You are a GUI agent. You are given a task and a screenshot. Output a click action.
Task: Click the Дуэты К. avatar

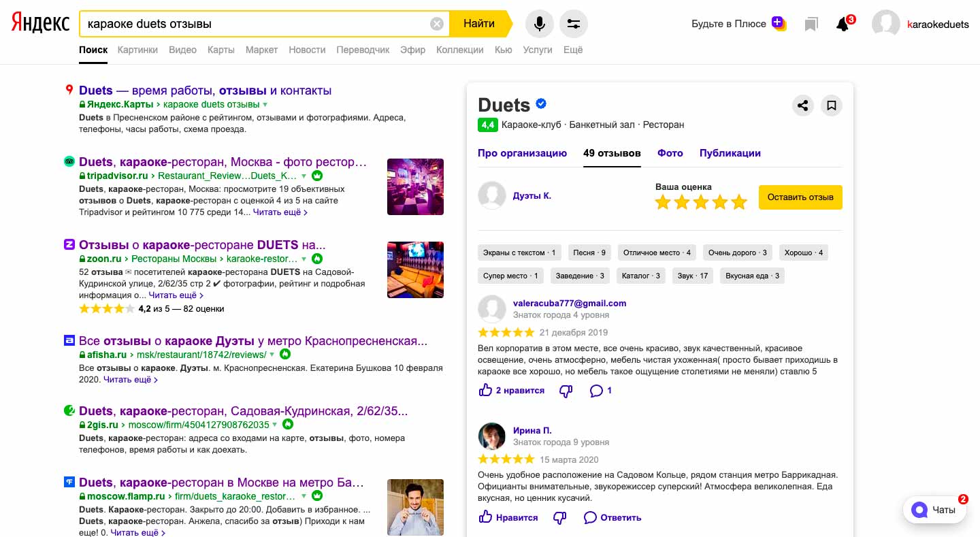[491, 195]
